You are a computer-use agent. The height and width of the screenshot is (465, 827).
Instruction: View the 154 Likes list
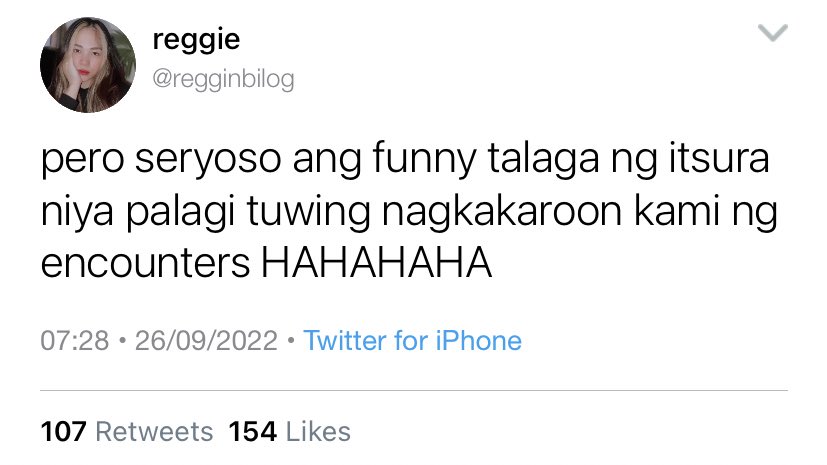click(x=290, y=431)
